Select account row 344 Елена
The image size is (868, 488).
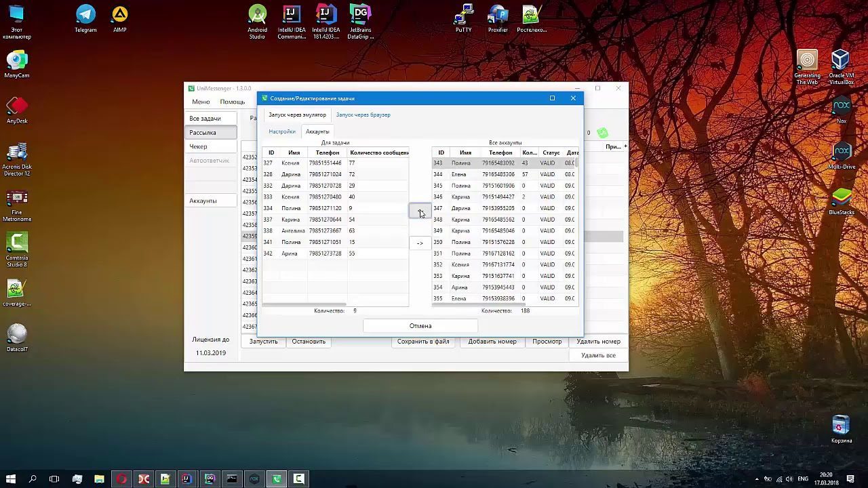tap(505, 174)
